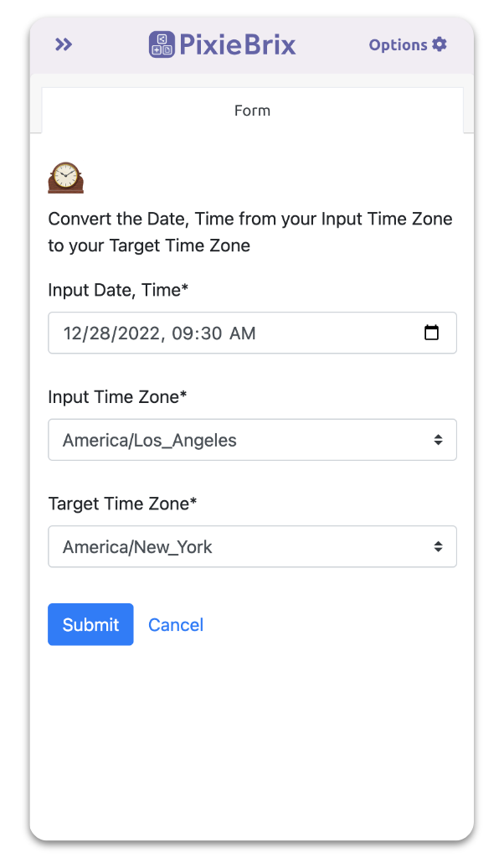Click the double-arrow collapse icon top left
The height and width of the screenshot is (863, 504).
pyautogui.click(x=63, y=44)
